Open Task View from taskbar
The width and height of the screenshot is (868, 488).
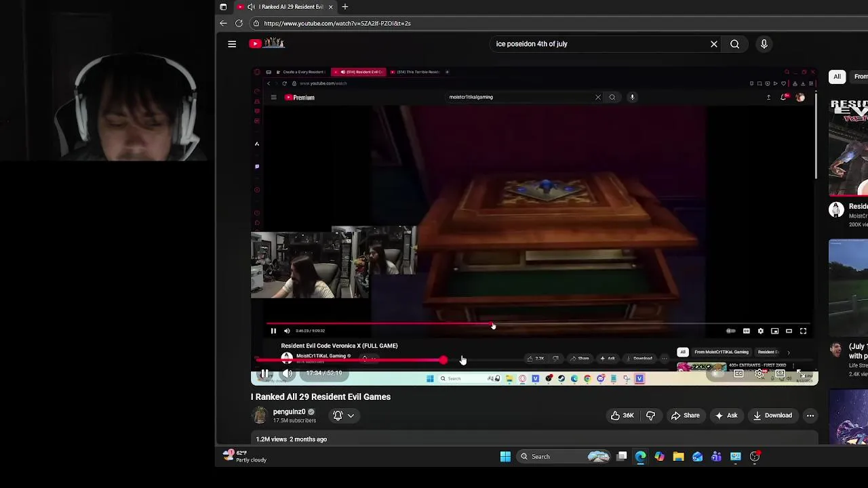click(x=621, y=457)
